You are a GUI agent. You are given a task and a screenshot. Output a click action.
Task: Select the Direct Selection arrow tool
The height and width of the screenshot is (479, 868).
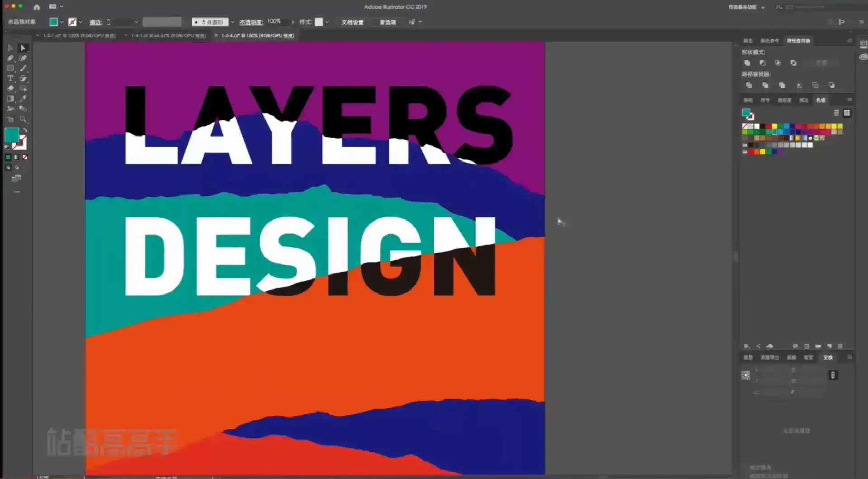tap(23, 48)
